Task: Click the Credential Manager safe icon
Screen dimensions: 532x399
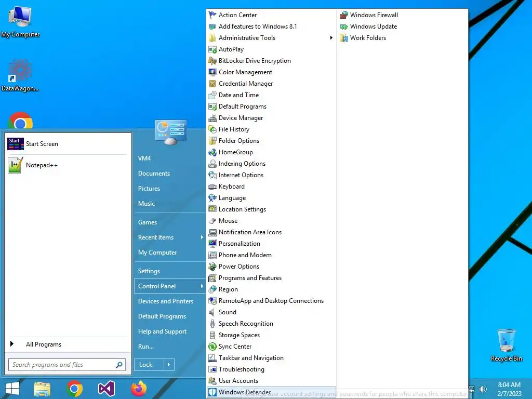Action: click(212, 84)
